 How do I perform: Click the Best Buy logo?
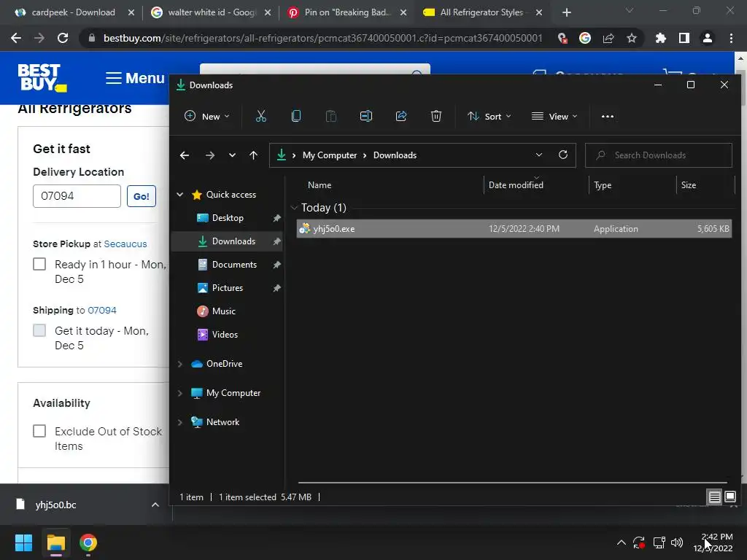tap(42, 77)
